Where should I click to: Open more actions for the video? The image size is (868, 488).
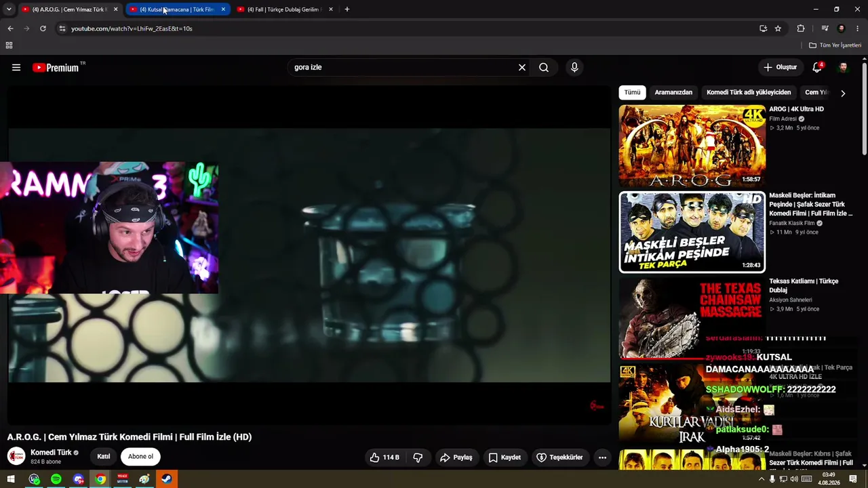pos(602,457)
